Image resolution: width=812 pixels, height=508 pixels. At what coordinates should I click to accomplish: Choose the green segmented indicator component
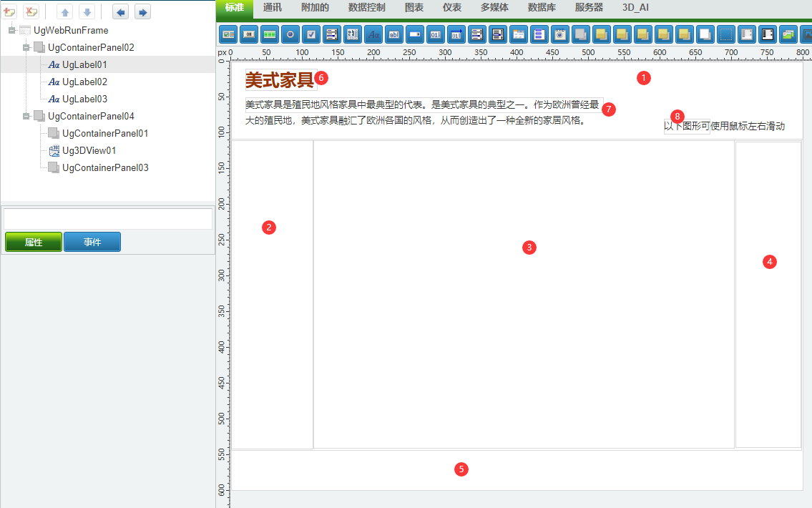tap(270, 34)
